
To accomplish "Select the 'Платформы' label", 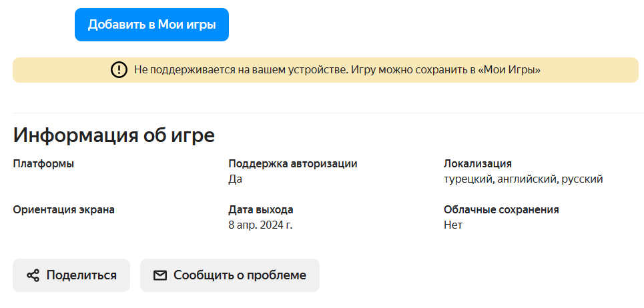I will pos(43,164).
